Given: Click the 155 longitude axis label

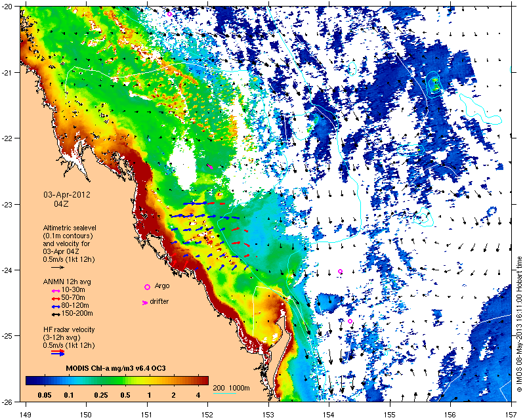Looking at the screenshot, I should pos(390,415).
